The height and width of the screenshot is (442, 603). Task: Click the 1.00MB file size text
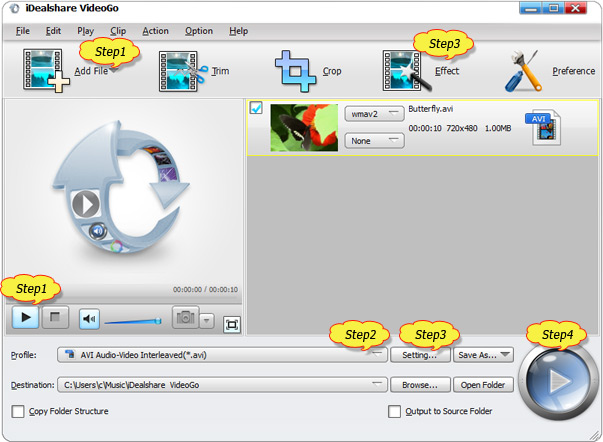(498, 128)
